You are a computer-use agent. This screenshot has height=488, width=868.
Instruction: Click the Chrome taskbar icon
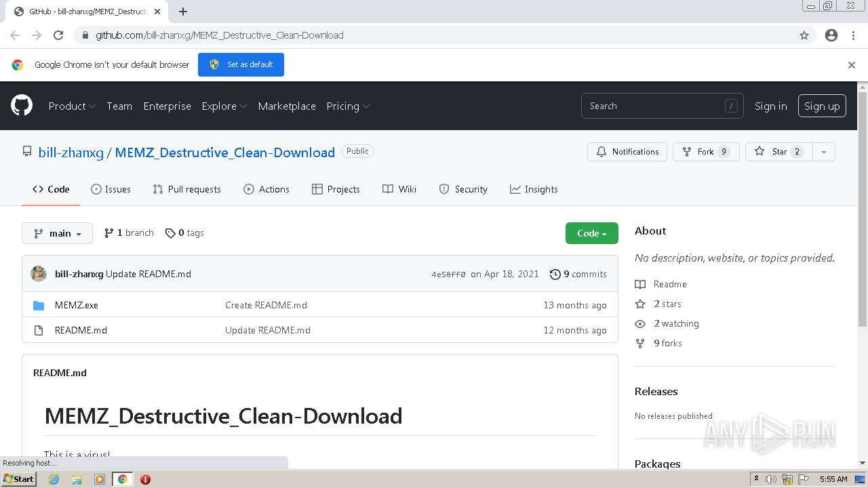pyautogui.click(x=122, y=479)
